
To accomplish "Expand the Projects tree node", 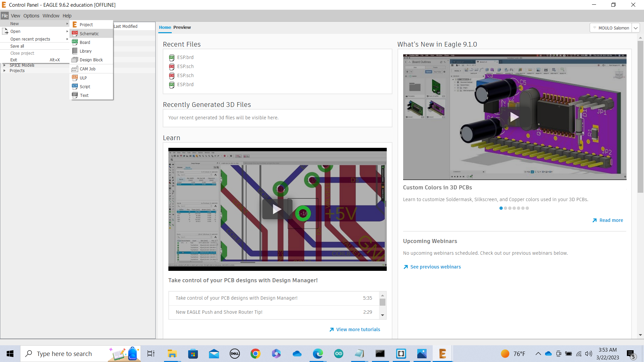I will [x=4, y=71].
